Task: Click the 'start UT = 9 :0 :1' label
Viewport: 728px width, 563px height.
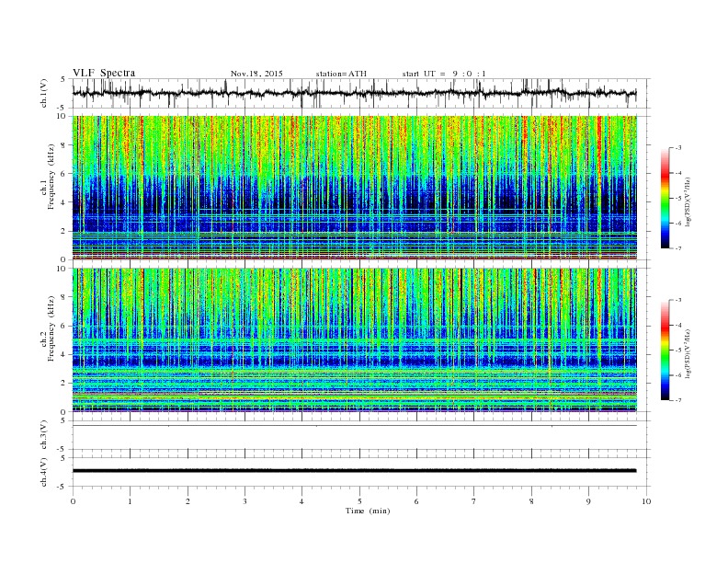Action: pyautogui.click(x=444, y=74)
